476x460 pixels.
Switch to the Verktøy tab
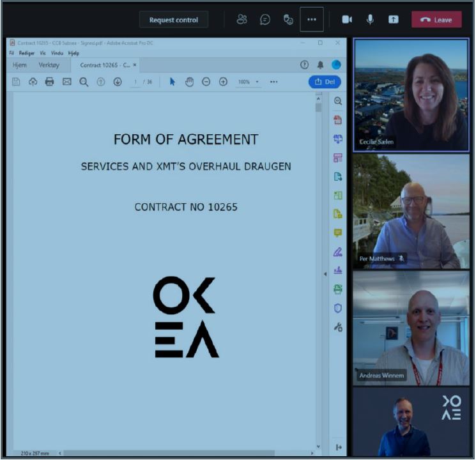(49, 65)
